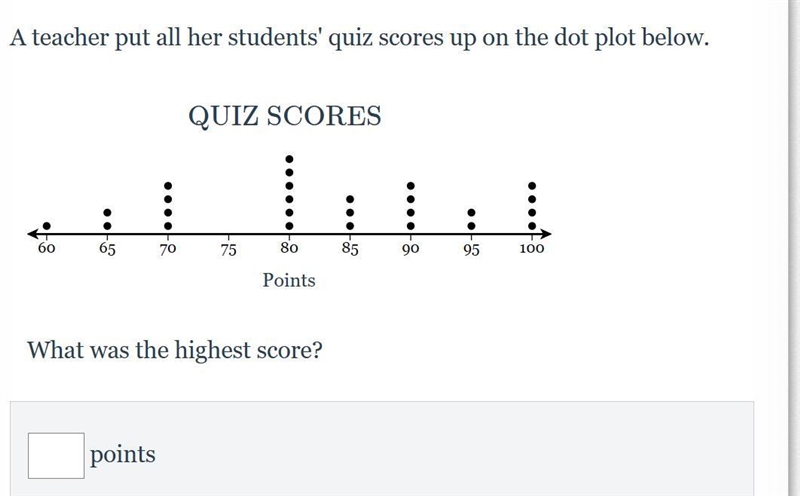The height and width of the screenshot is (496, 800).
Task: Click the QUIZ SCORES chart title
Action: [x=285, y=116]
